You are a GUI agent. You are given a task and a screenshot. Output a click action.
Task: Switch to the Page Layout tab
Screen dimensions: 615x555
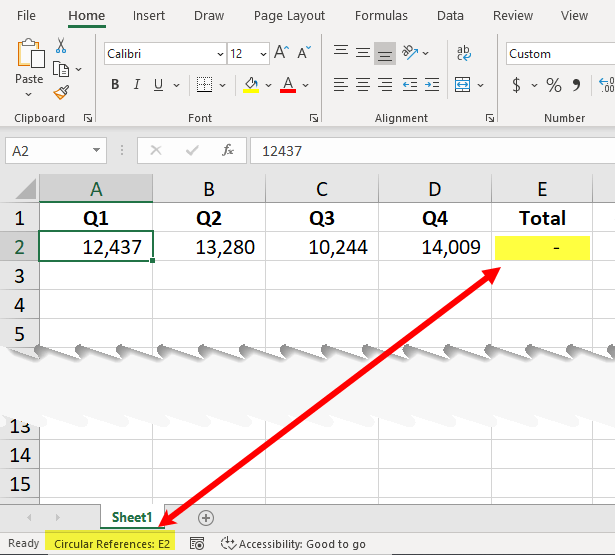289,16
